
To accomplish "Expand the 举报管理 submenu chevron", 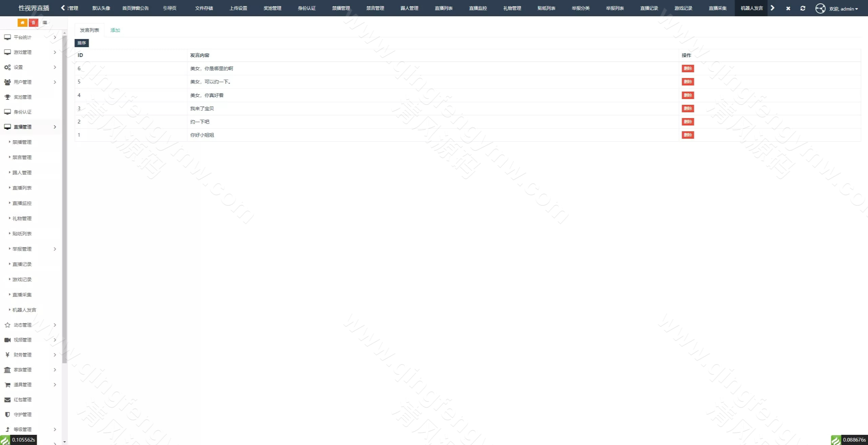I will (x=55, y=249).
